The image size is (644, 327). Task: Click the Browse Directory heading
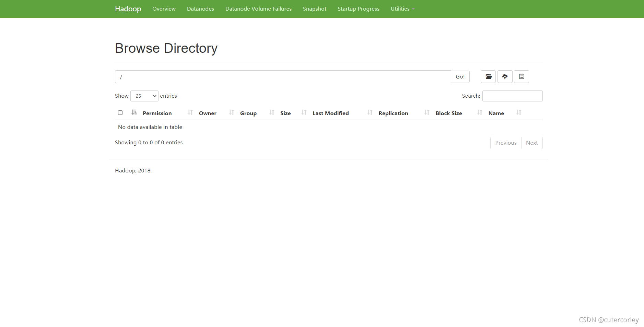[166, 48]
